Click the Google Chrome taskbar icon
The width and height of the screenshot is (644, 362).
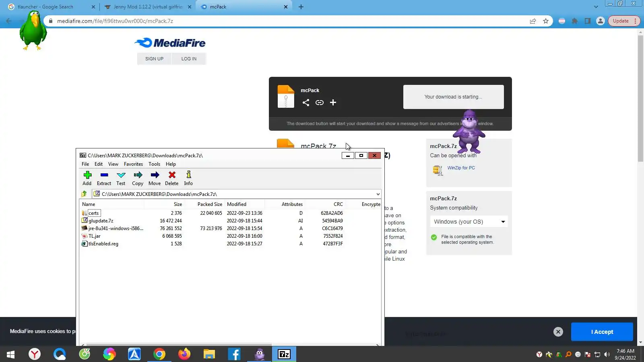pyautogui.click(x=159, y=354)
